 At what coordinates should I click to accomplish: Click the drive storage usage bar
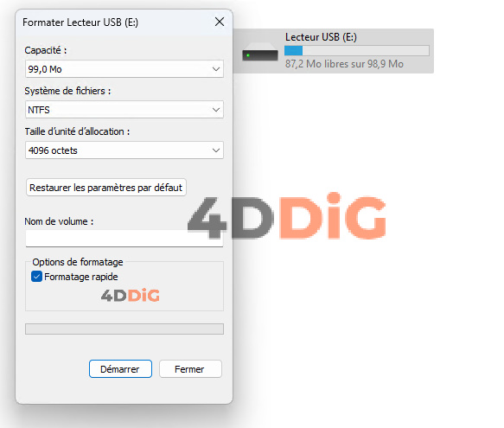(357, 50)
